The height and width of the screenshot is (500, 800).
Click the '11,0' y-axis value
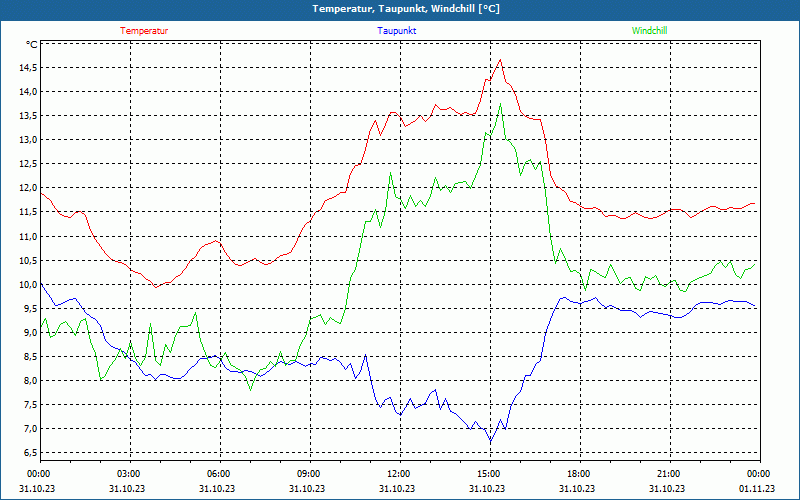(29, 236)
